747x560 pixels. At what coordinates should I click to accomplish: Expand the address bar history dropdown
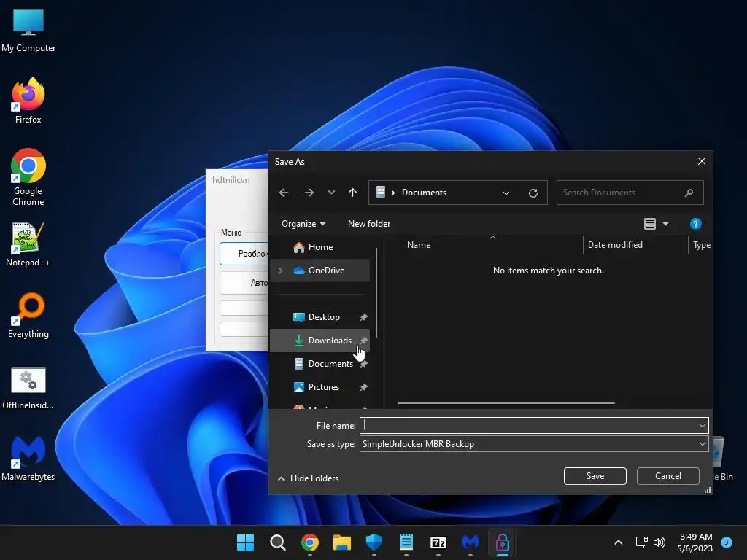click(506, 192)
